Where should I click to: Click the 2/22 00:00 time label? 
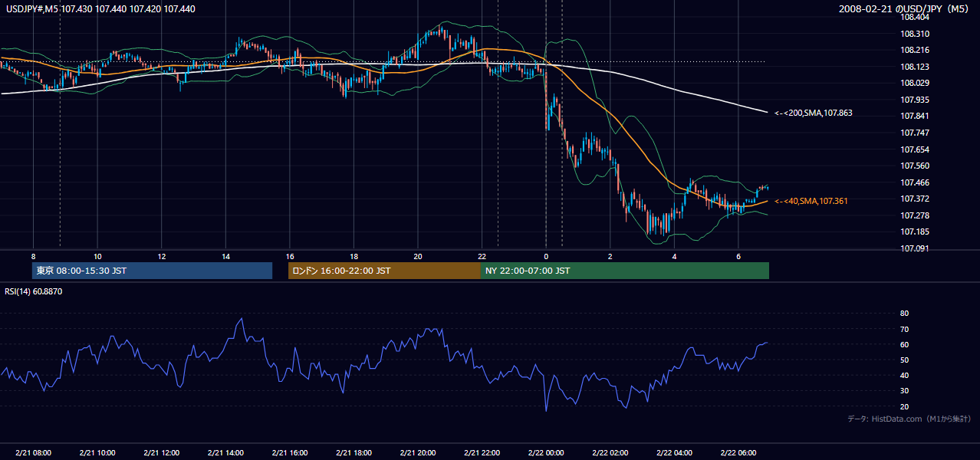point(545,453)
